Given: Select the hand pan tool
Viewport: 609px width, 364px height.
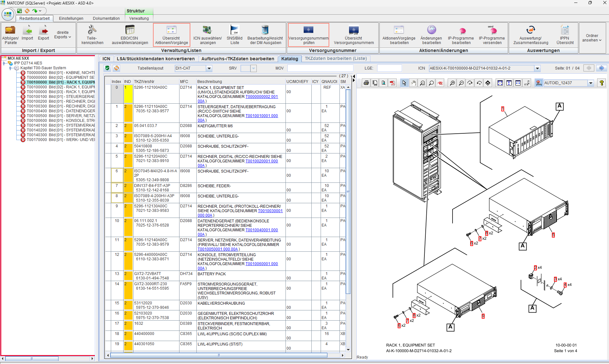Looking at the screenshot, I should (413, 83).
